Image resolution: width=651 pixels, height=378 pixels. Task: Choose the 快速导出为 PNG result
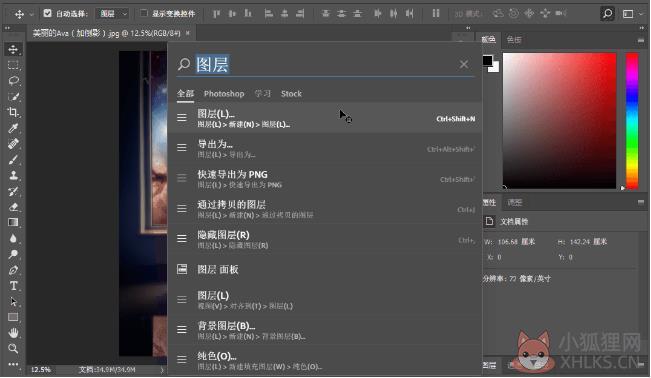pyautogui.click(x=325, y=179)
